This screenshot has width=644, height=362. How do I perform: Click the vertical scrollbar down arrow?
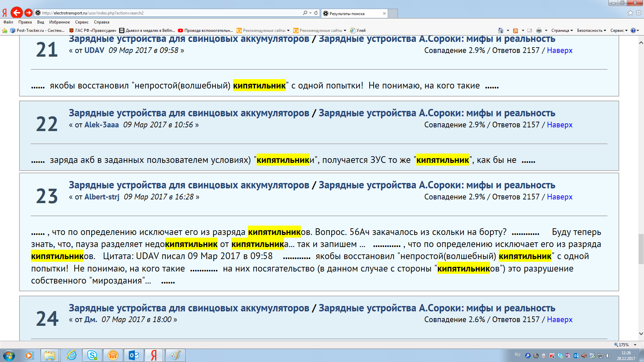[x=641, y=334]
